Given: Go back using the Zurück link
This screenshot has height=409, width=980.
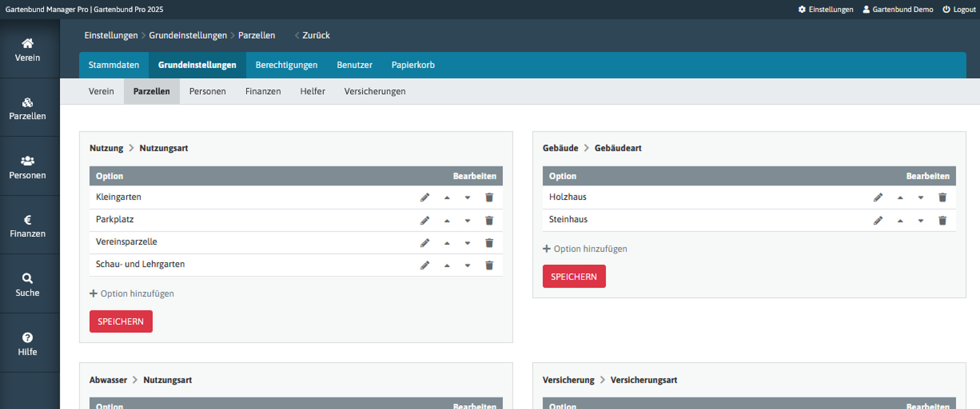Looking at the screenshot, I should pos(315,35).
